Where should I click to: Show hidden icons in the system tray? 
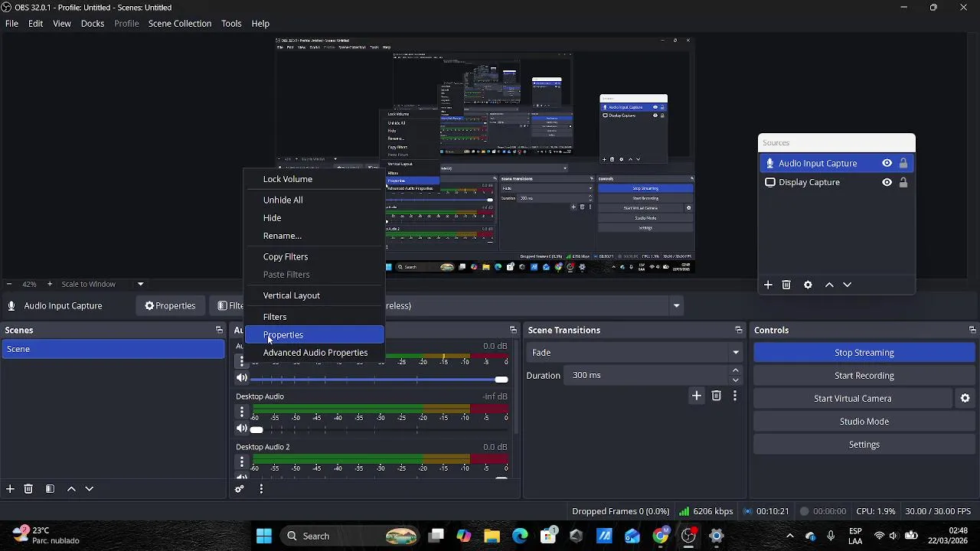(x=790, y=536)
